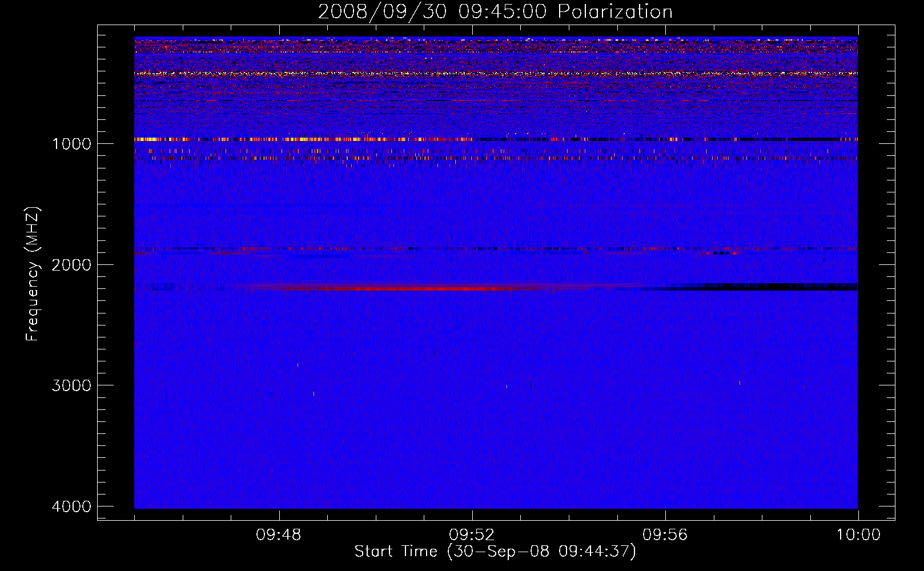This screenshot has height=571, width=924.
Task: Click the 09:52 time tick label
Action: click(x=472, y=535)
